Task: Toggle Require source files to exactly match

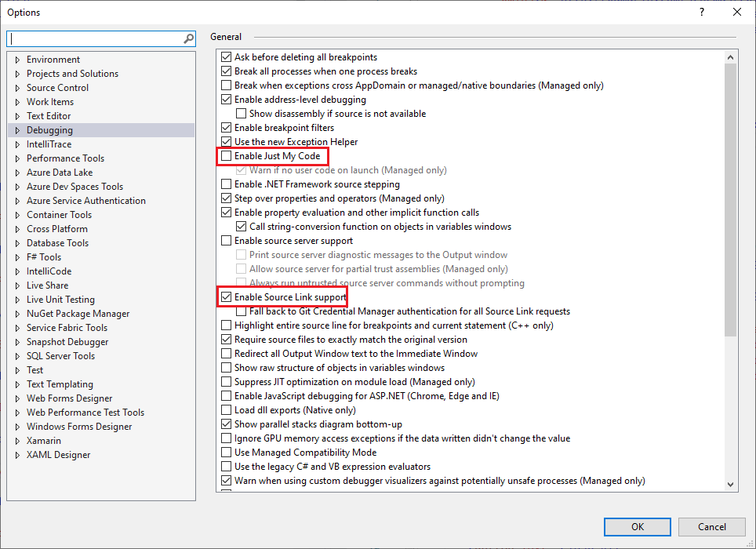Action: point(226,340)
